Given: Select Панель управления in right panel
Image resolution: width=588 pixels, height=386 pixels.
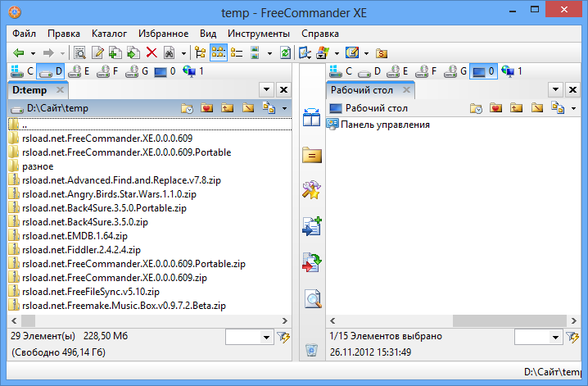Looking at the screenshot, I should [378, 125].
